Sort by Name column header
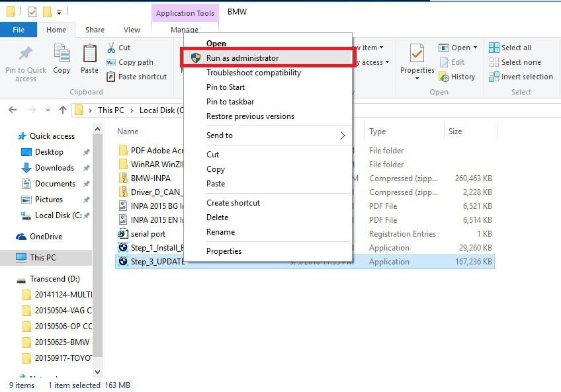 (128, 132)
